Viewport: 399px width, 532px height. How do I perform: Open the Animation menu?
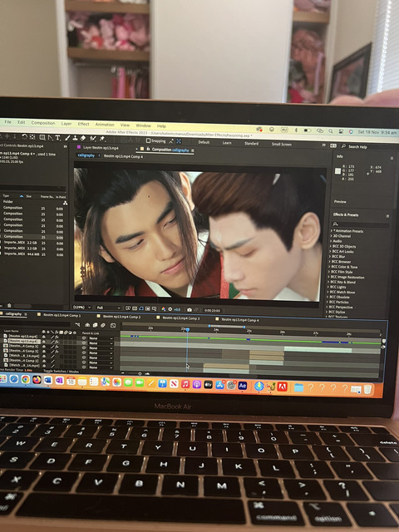[105, 125]
